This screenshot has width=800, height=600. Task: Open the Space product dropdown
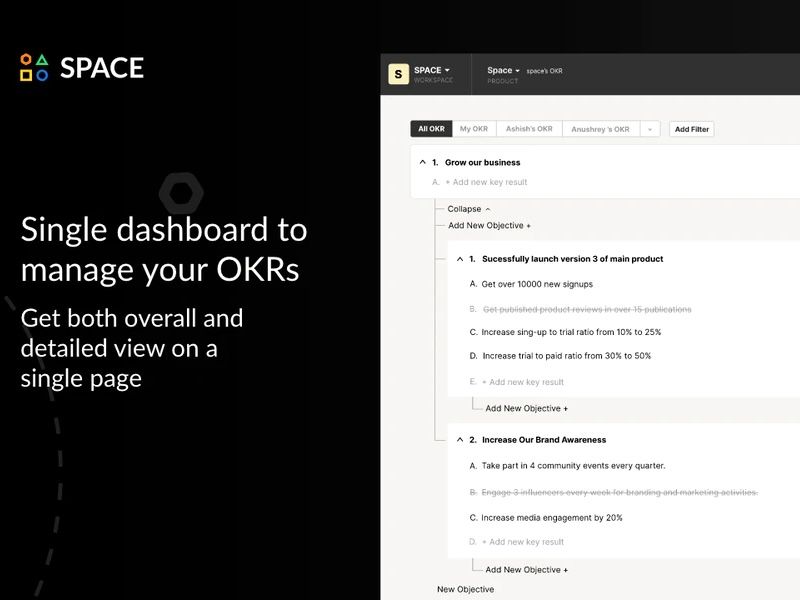[x=516, y=70]
